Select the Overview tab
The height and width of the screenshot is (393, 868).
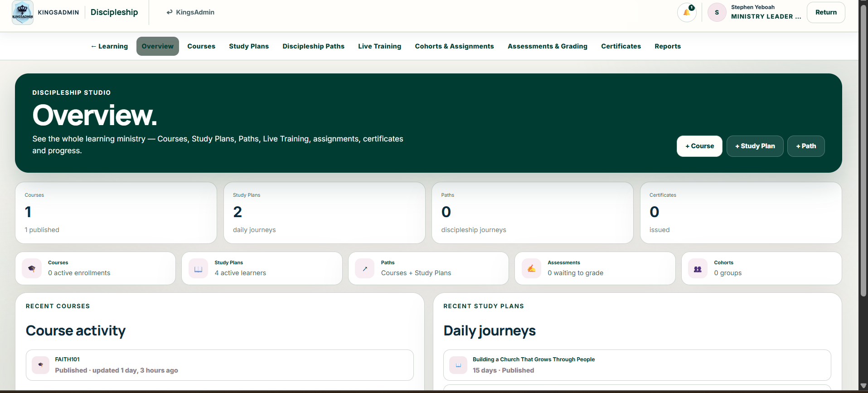pyautogui.click(x=157, y=46)
